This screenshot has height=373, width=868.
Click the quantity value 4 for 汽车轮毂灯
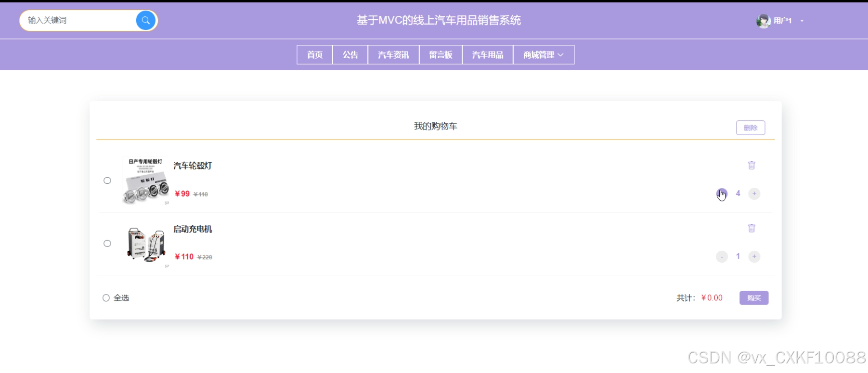click(738, 193)
